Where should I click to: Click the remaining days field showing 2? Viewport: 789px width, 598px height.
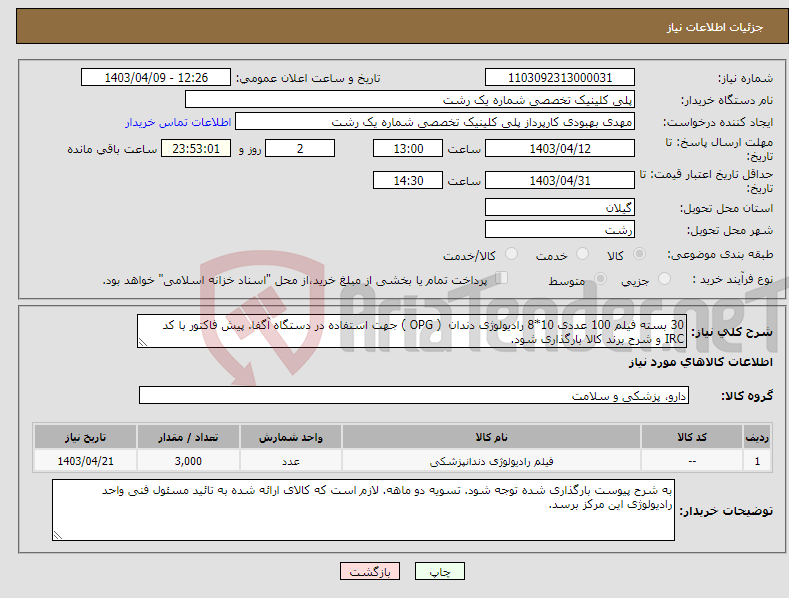(x=300, y=148)
